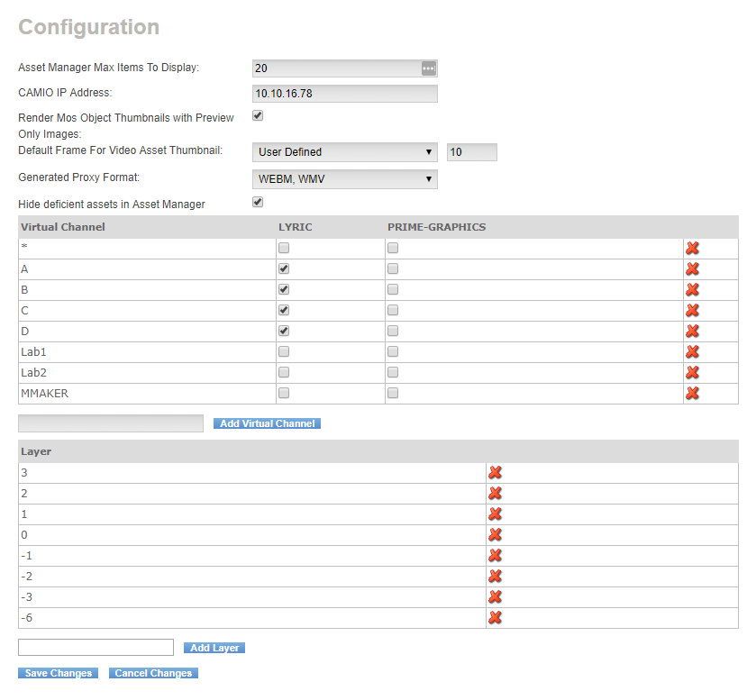
Task: Remove virtual channel Lab1 with red X
Action: 692,351
